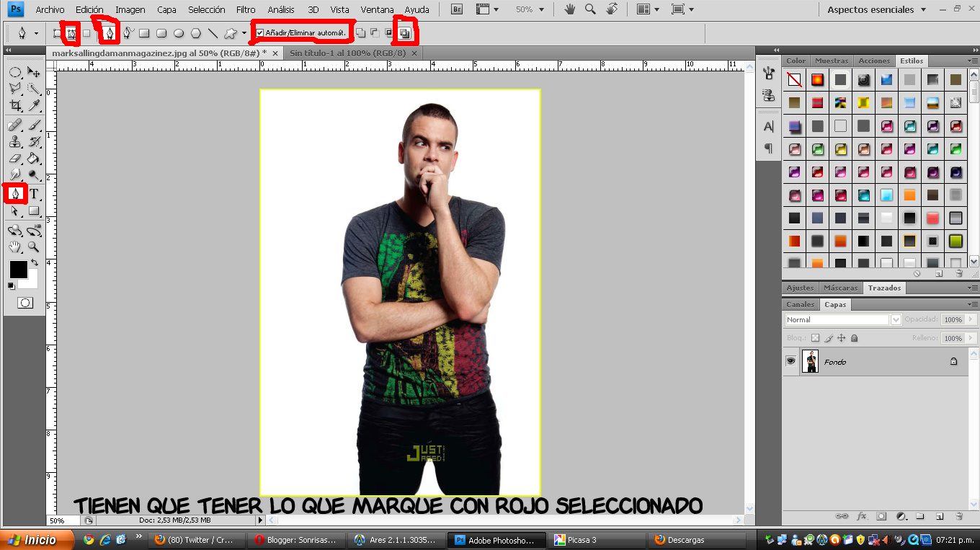Select the Pen tool in the toolbox
Image resolution: width=980 pixels, height=550 pixels.
(15, 193)
